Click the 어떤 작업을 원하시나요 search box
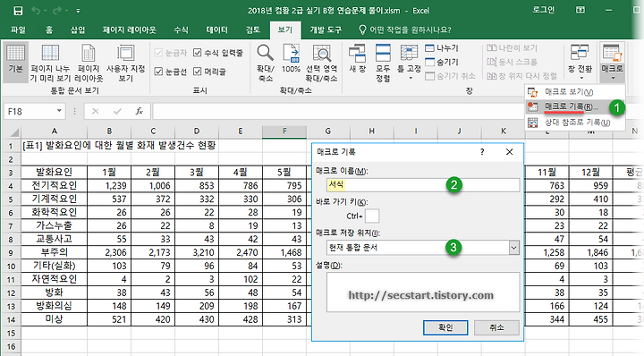Screen dimensions: 644x356 point(405,30)
